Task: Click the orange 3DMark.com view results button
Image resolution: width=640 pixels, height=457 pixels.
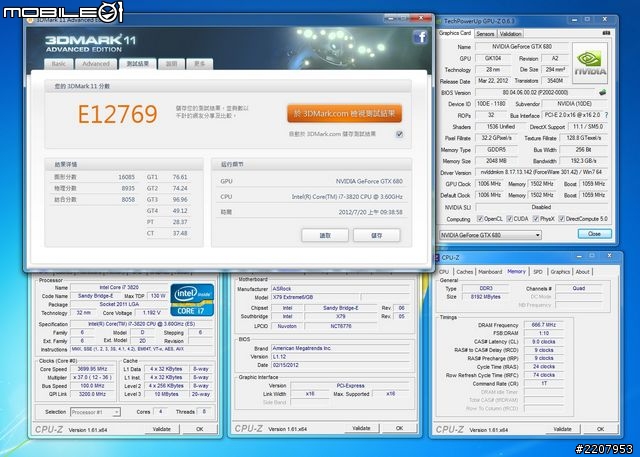Action: click(344, 113)
